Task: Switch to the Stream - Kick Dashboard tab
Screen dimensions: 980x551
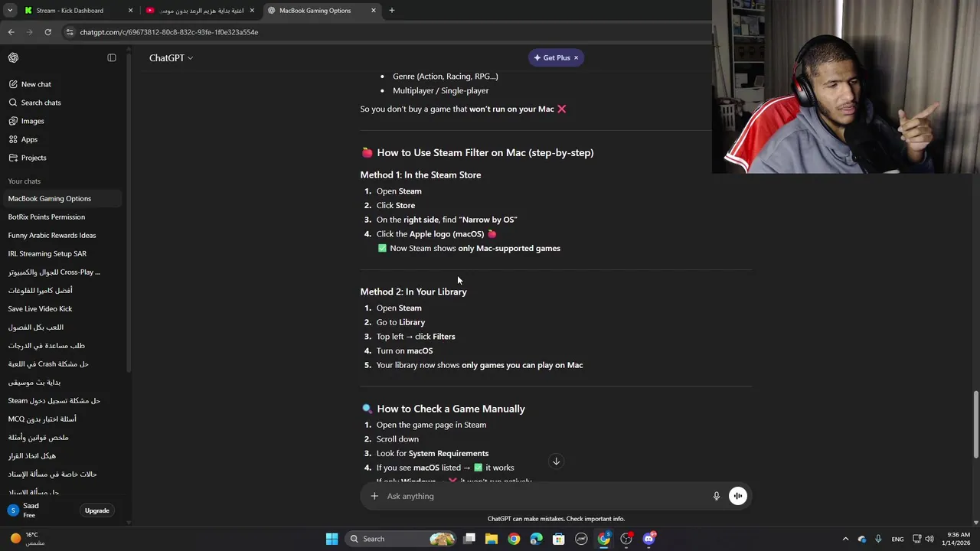Action: (x=77, y=11)
